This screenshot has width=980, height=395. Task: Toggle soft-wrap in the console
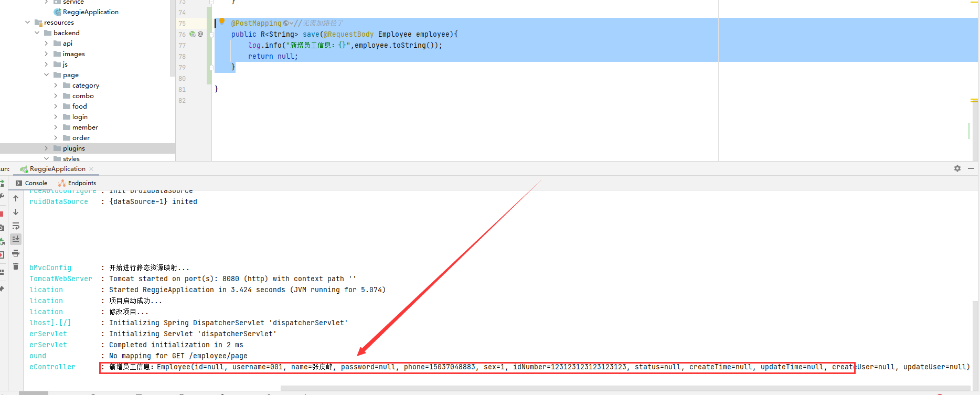(16, 226)
